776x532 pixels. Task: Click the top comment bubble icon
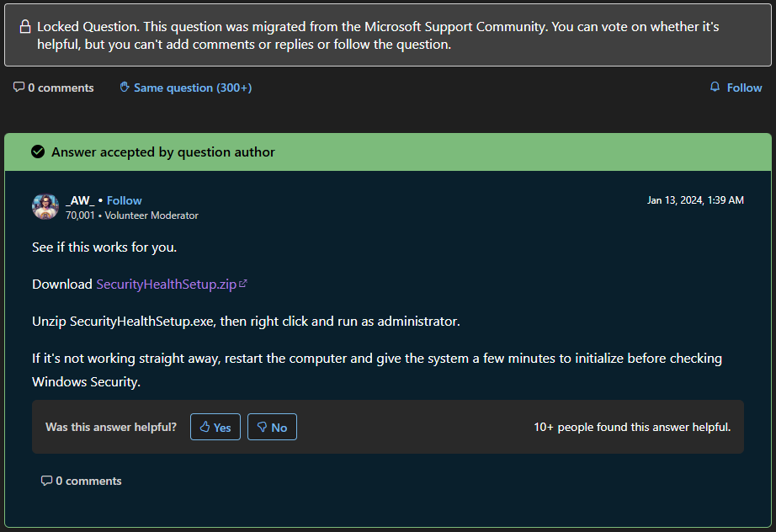(19, 87)
